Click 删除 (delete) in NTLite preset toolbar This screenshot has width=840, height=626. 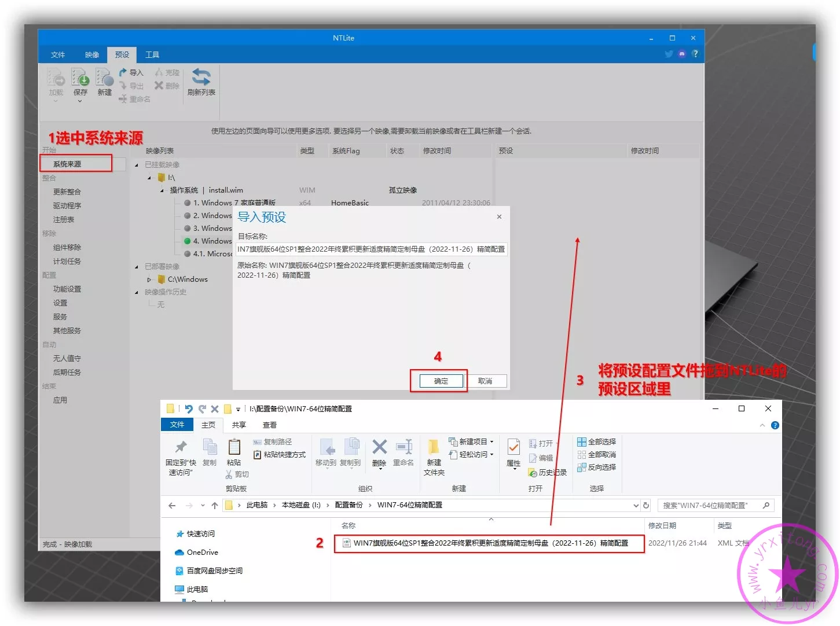167,86
